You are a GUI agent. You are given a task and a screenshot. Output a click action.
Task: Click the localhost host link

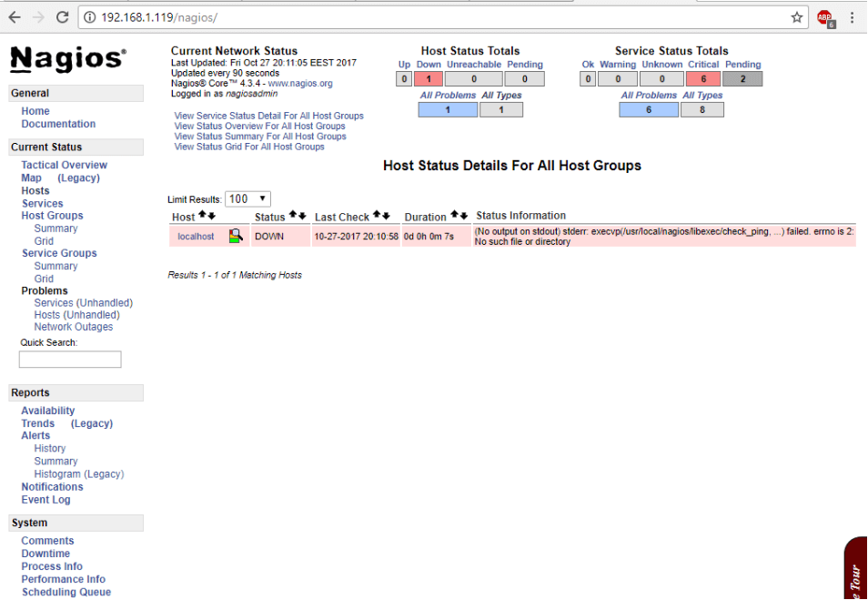(x=196, y=237)
